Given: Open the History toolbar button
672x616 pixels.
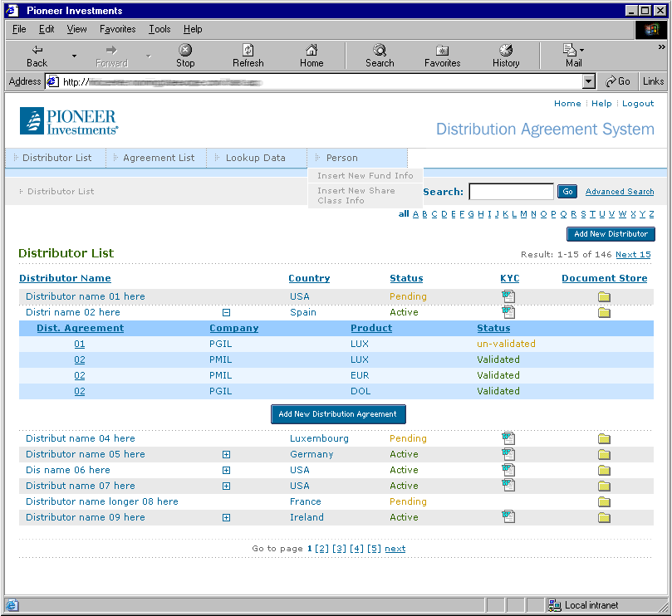Looking at the screenshot, I should (x=505, y=56).
